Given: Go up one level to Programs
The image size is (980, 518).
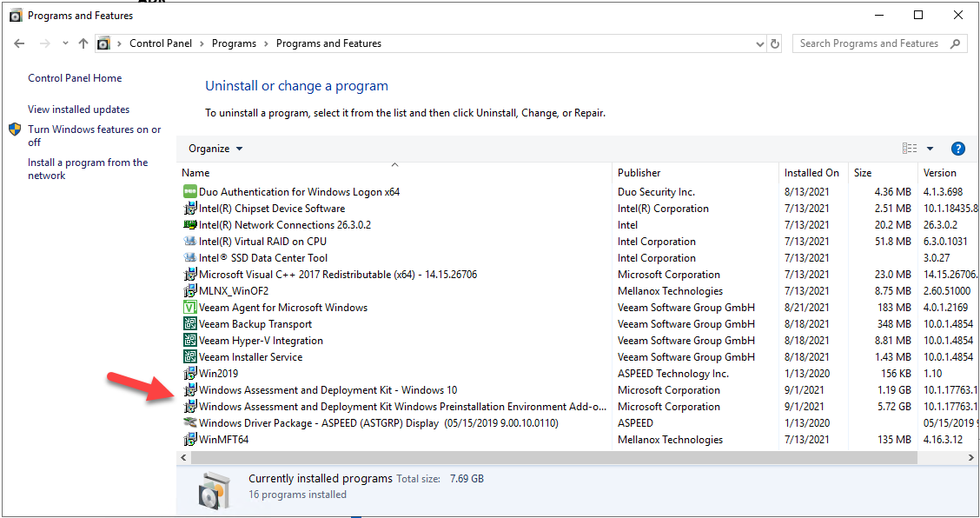Looking at the screenshot, I should tap(83, 43).
